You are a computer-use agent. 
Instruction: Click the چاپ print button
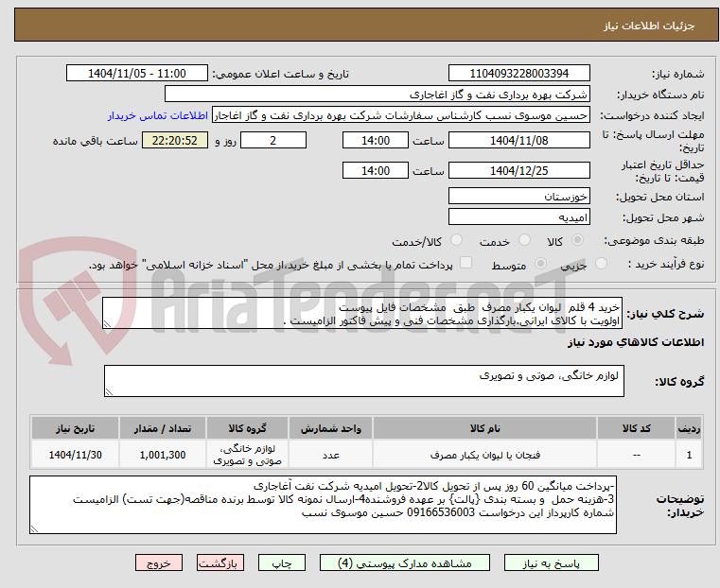tap(282, 562)
